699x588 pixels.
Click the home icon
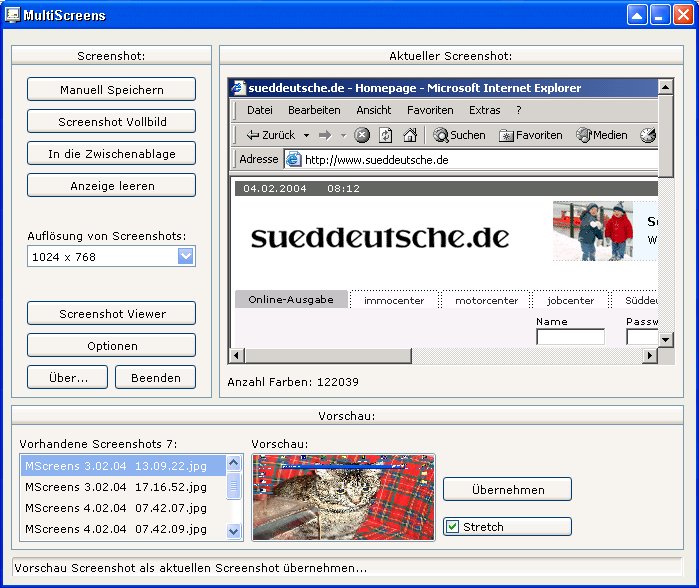point(410,135)
